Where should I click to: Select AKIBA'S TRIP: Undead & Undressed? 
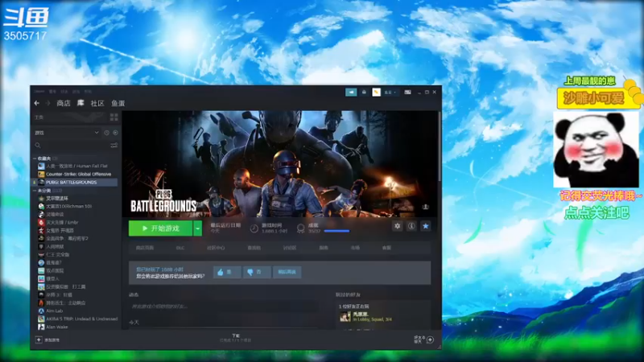pos(82,319)
